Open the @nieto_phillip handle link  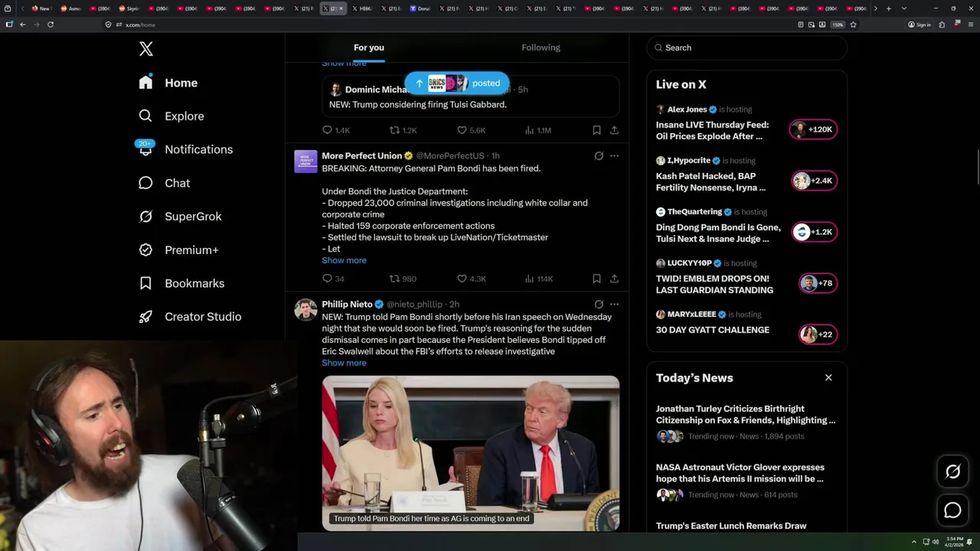point(414,304)
